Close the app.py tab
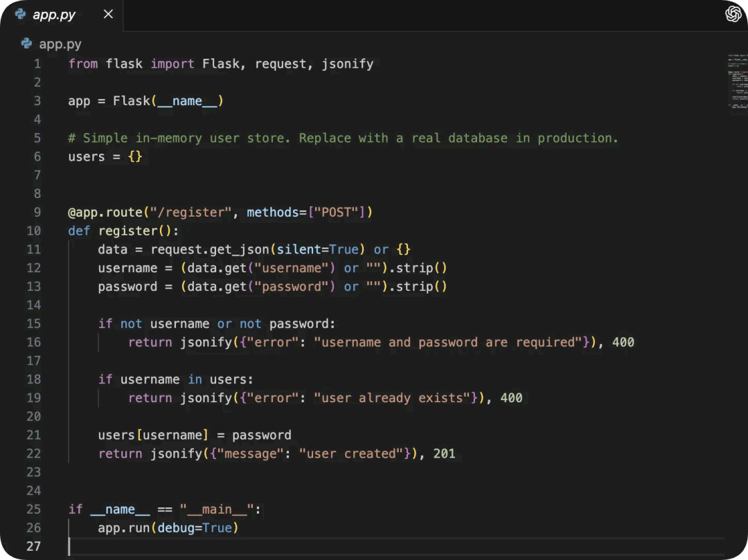This screenshot has height=560, width=748. pos(108,15)
